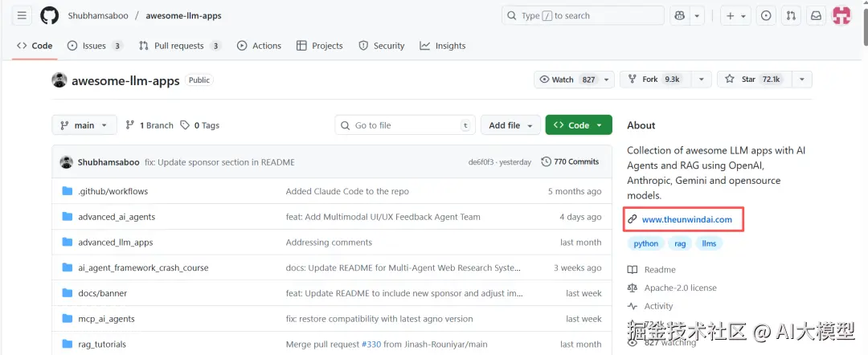Image resolution: width=868 pixels, height=355 pixels.
Task: Open the www.theunwindai.com link
Action: 686,219
